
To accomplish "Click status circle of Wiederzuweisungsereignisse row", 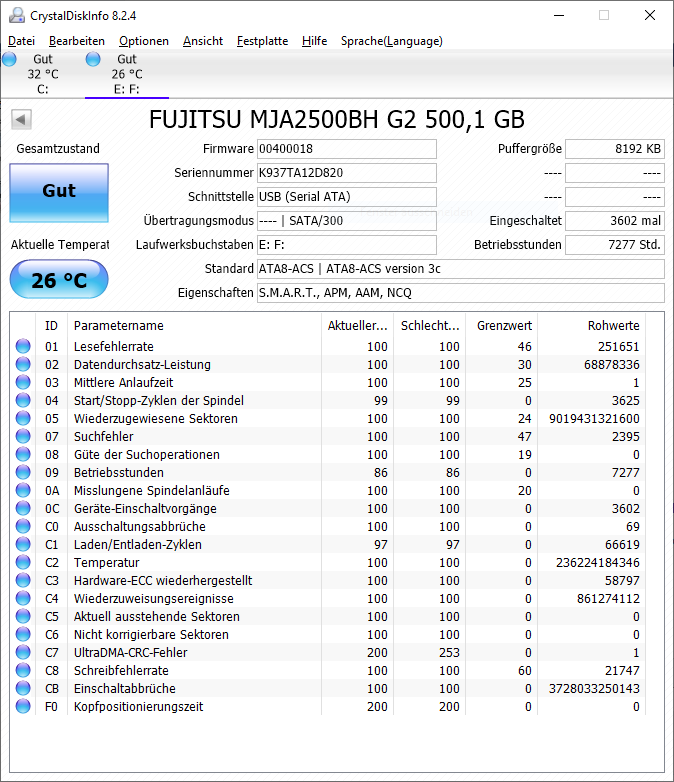I will click(x=23, y=598).
